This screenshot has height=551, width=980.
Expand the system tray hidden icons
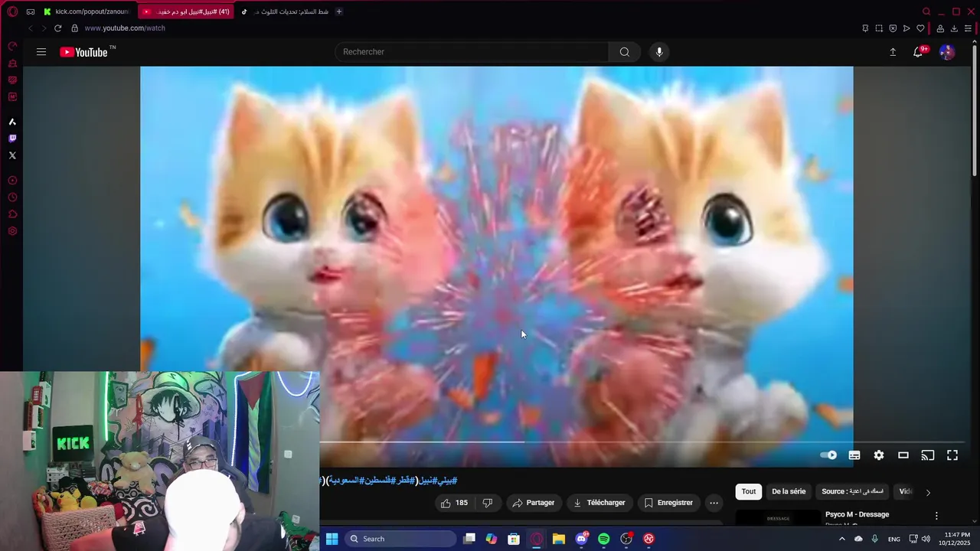coord(842,539)
